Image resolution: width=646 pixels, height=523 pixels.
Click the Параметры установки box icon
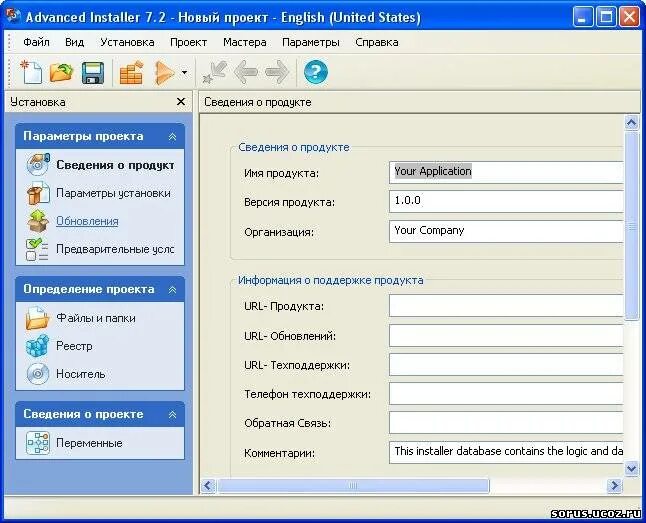click(x=38, y=193)
